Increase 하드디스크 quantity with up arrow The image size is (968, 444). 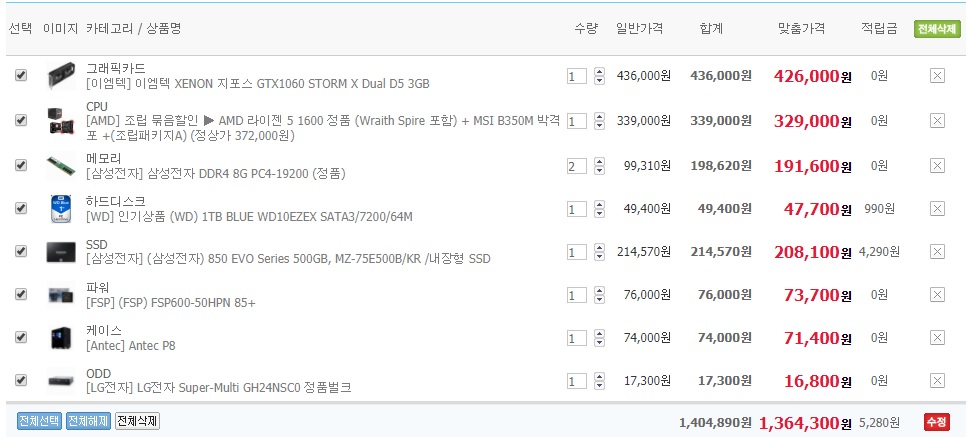pyautogui.click(x=599, y=205)
